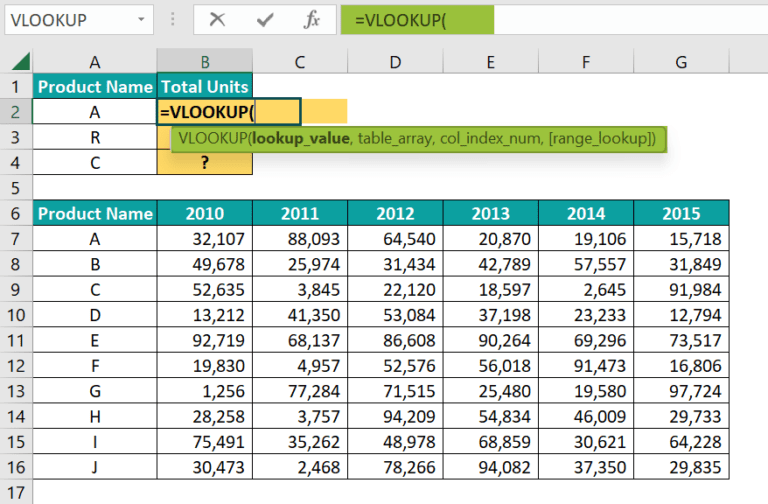Select cell A3 containing R
Screen dimensions: 768x504
95,138
